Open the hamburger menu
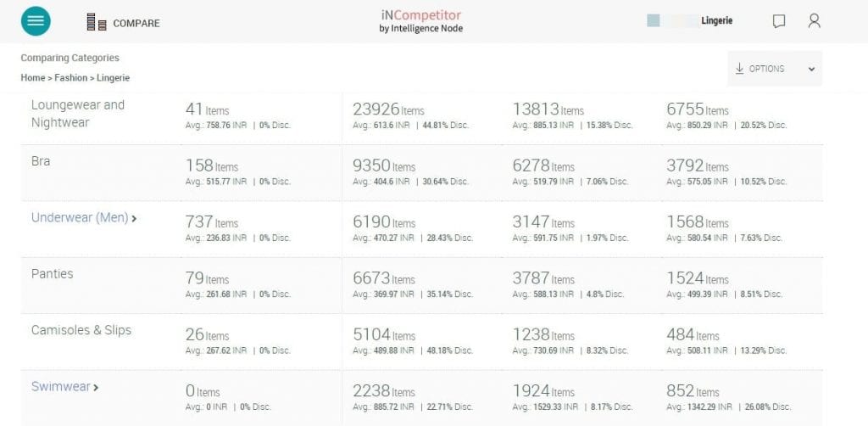The height and width of the screenshot is (426, 868). (x=36, y=21)
